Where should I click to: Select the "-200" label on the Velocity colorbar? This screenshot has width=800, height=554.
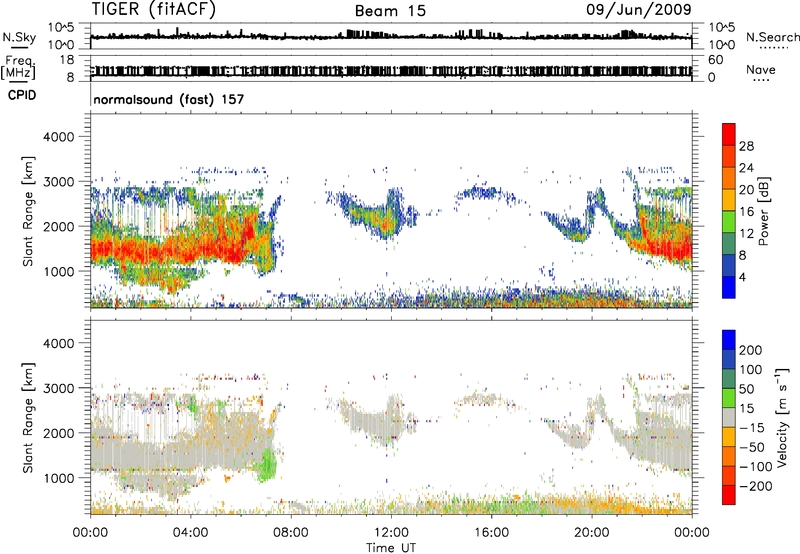pyautogui.click(x=755, y=486)
